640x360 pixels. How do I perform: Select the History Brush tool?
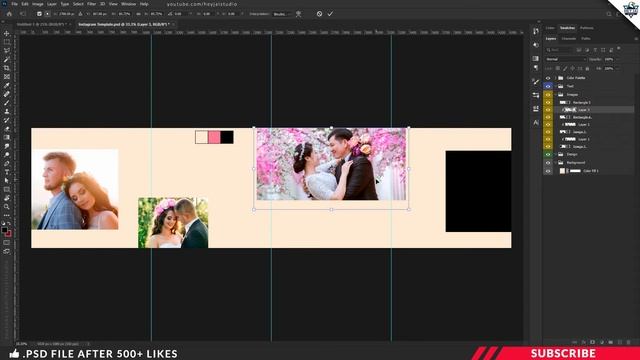(7, 120)
